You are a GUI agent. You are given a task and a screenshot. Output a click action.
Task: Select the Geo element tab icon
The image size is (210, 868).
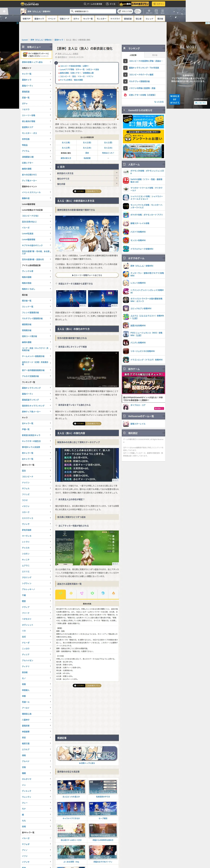click(x=71, y=593)
